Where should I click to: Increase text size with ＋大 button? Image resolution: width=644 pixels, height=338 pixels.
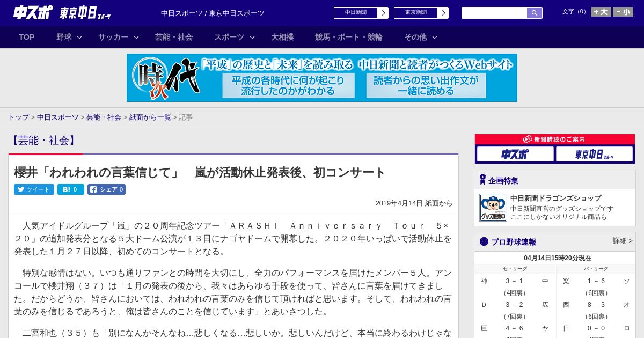pos(601,12)
